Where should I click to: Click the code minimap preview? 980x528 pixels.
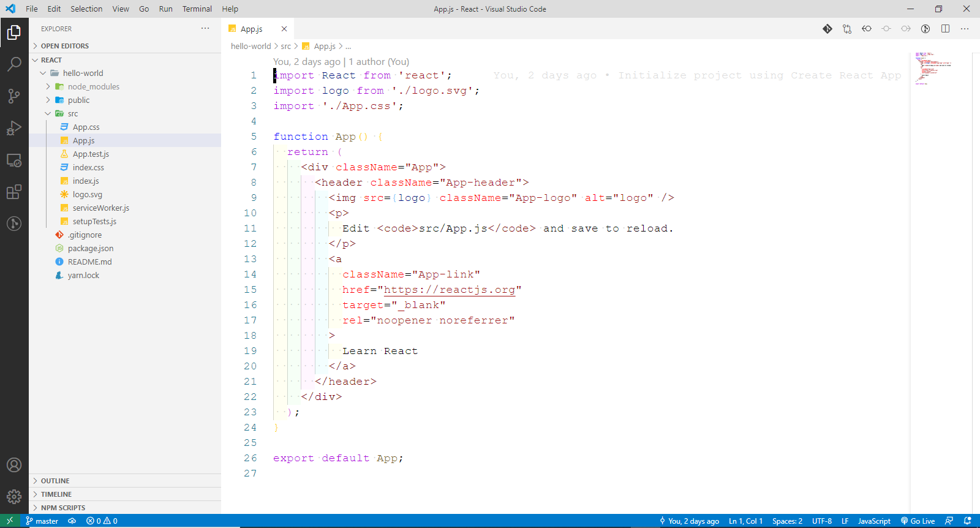pyautogui.click(x=933, y=68)
